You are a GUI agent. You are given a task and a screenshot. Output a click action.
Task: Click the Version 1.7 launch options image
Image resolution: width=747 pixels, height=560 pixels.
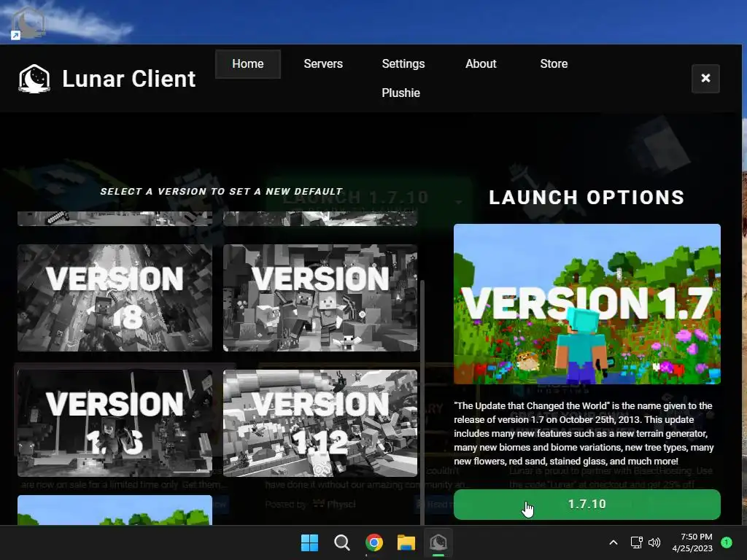[x=587, y=304]
